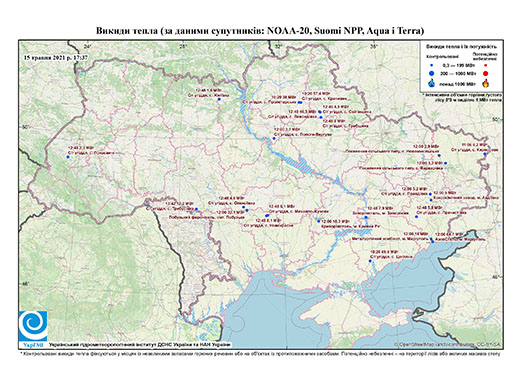This screenshot has height=368, width=520.
Task: Click the '12:06 32,1 МВт' label
Action: [x=231, y=212]
